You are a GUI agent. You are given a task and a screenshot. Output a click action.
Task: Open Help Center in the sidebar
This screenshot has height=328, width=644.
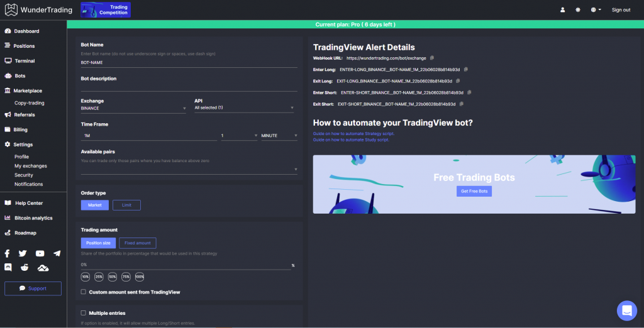[24, 203]
